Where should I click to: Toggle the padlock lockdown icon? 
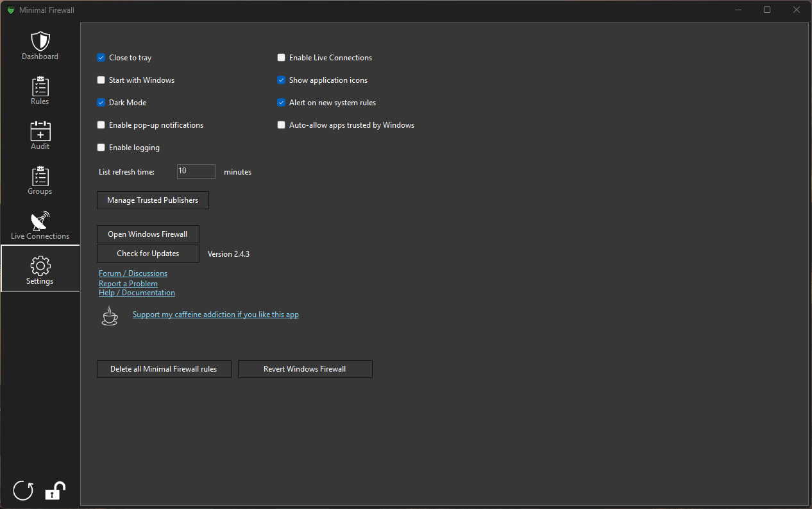(x=55, y=490)
